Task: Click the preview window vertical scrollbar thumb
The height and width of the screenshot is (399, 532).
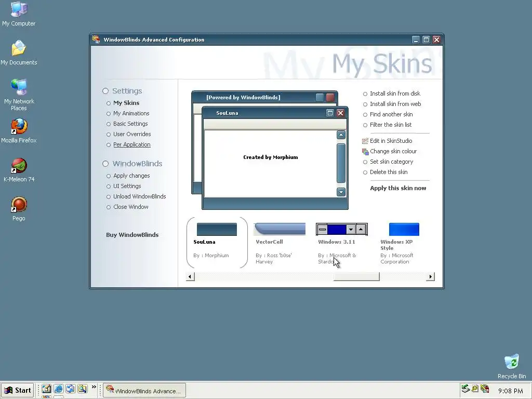Action: (341, 163)
